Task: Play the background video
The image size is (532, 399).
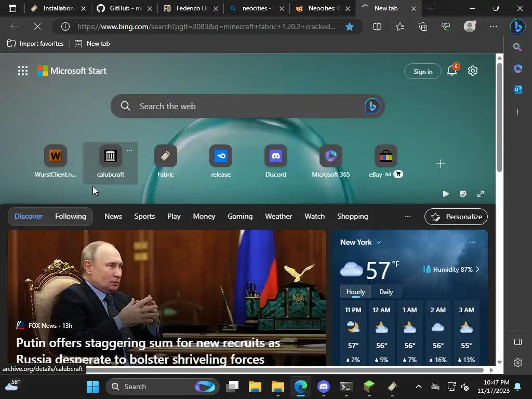Action: (446, 194)
